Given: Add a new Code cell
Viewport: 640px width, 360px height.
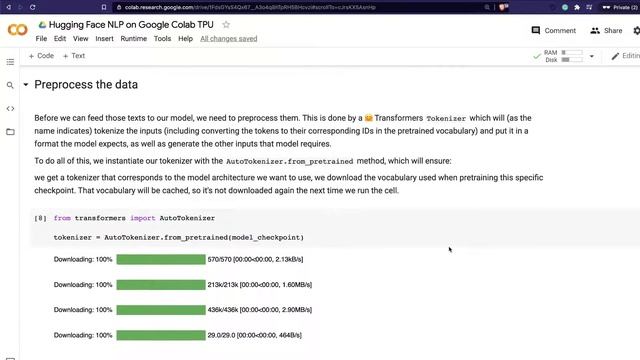Looking at the screenshot, I should tap(41, 56).
